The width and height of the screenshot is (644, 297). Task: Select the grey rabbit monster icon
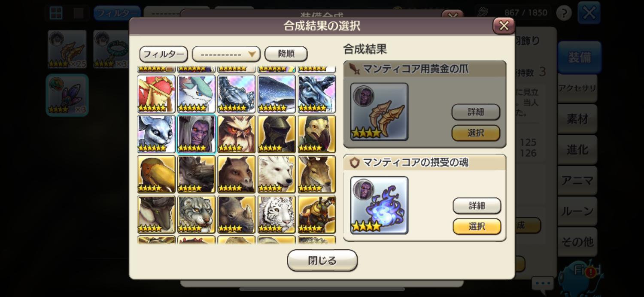pyautogui.click(x=156, y=133)
